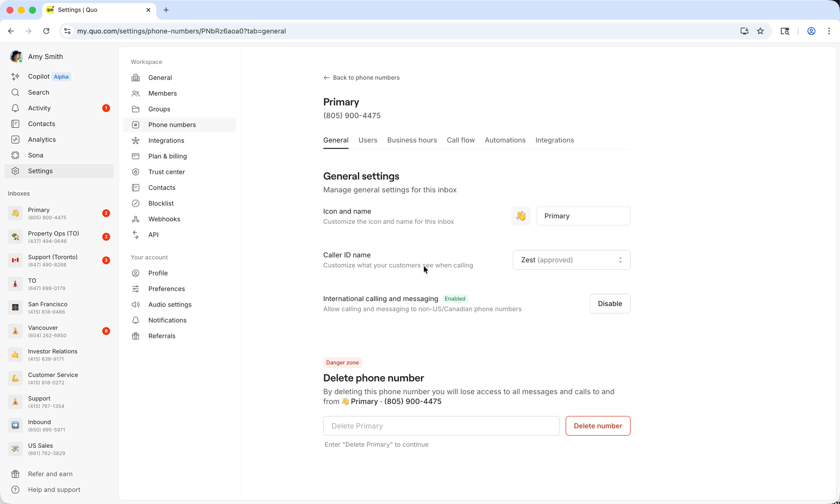Click the Delete number button
Viewport: 840px width, 504px height.
598,425
